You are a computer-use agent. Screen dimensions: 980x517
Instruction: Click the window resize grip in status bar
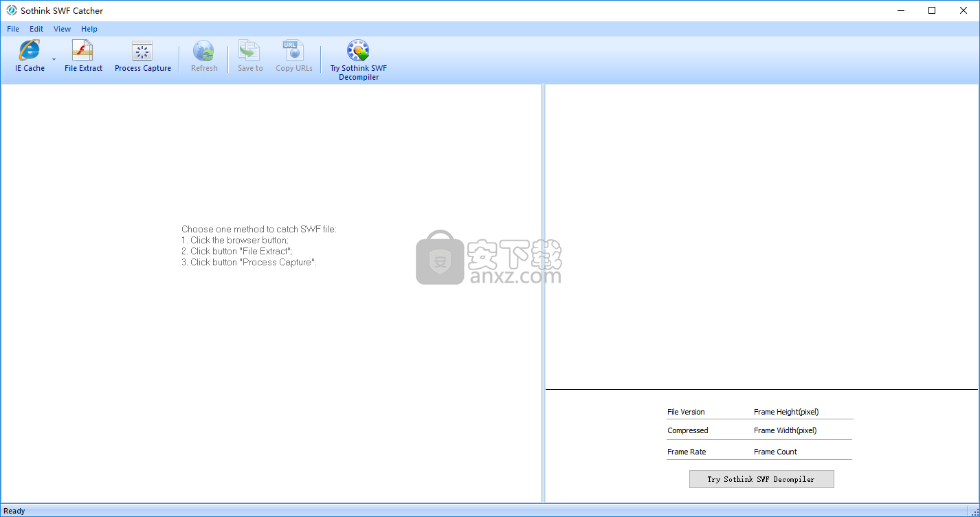(x=974, y=511)
